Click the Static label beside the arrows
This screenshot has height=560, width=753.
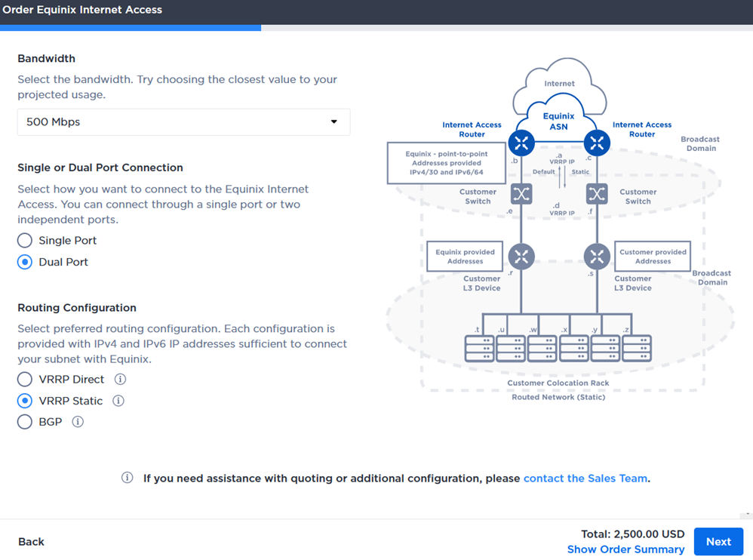pos(580,172)
